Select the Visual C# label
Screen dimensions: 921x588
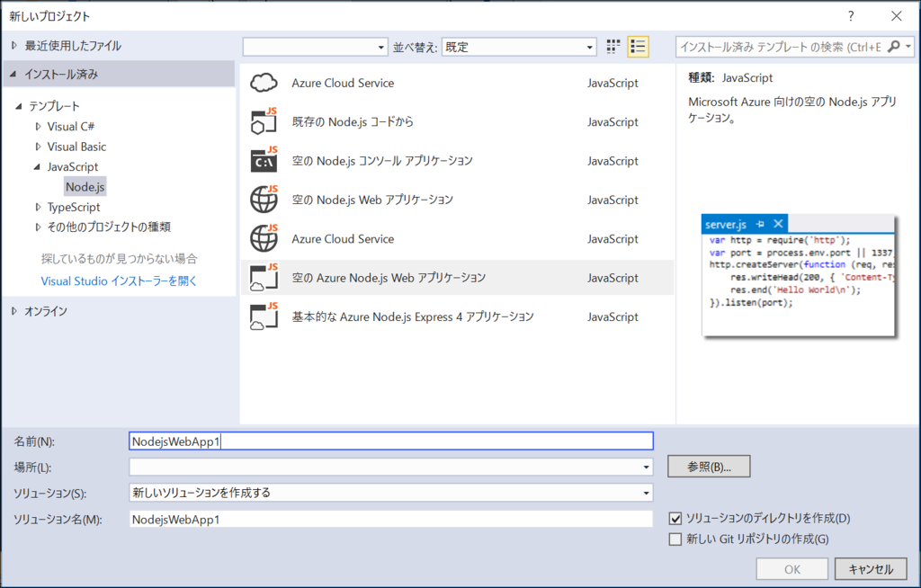tap(71, 126)
